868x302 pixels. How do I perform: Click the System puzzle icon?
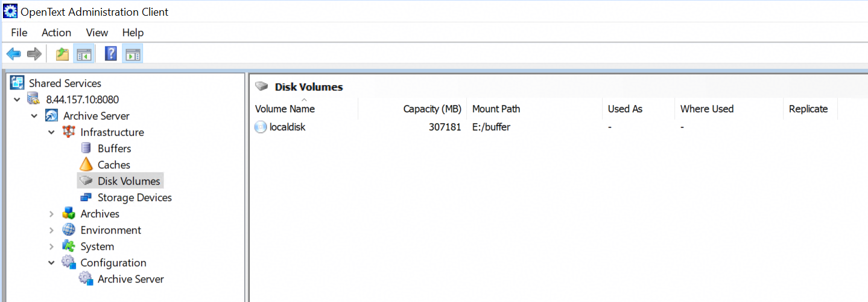69,246
